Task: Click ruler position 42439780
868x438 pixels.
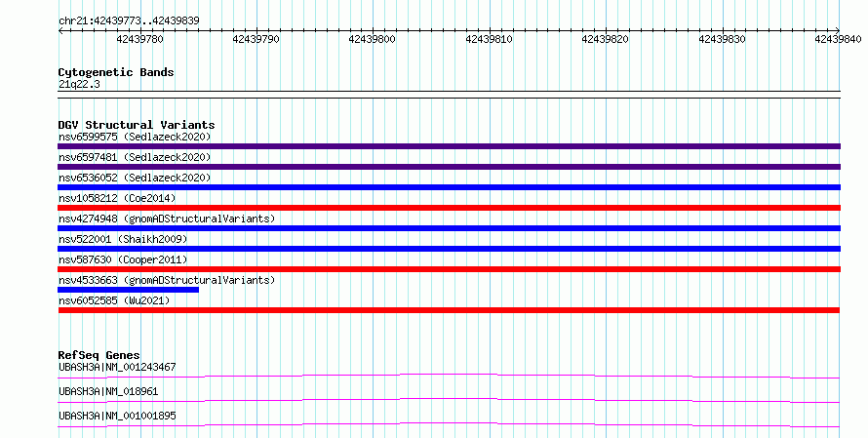Action: pos(140,39)
